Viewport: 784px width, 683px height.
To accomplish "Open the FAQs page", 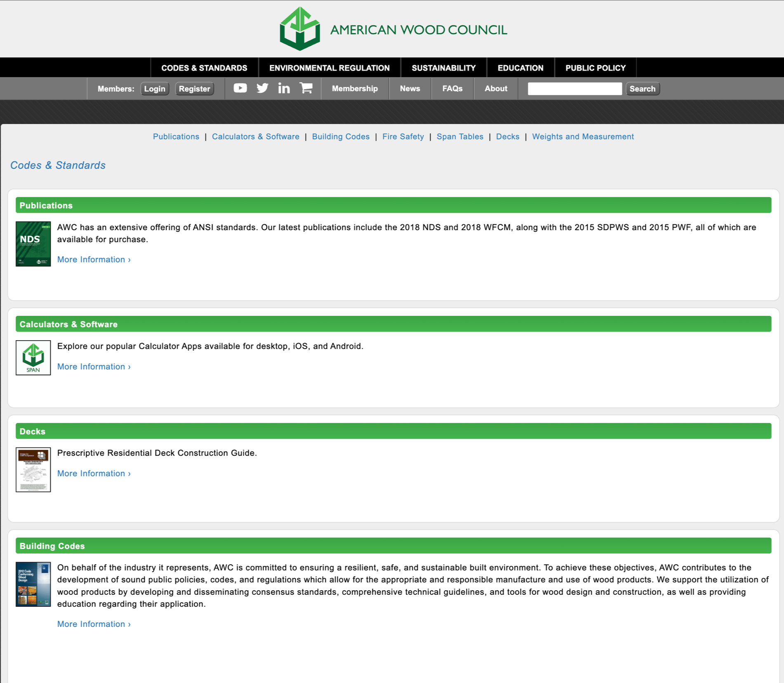I will point(452,89).
